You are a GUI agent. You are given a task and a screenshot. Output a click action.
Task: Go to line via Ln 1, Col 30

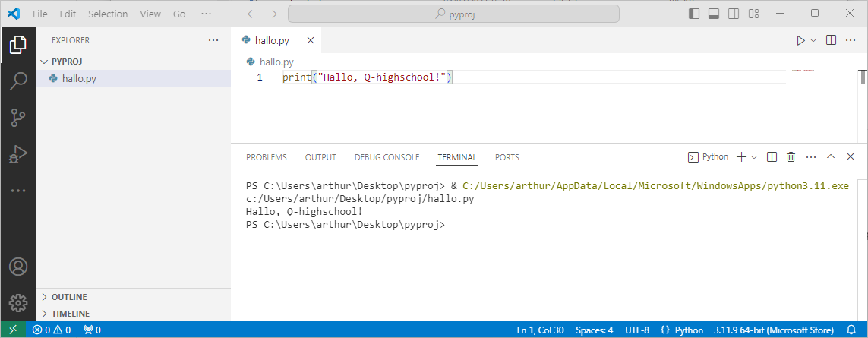click(x=540, y=330)
